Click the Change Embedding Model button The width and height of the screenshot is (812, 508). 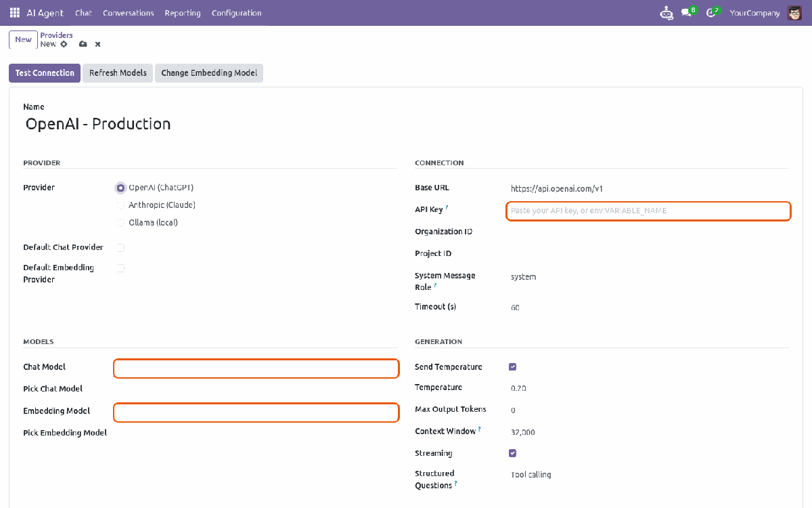(x=209, y=73)
